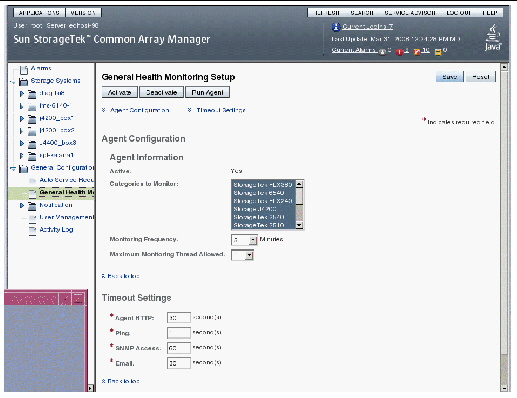Viewport: 517px width, 398px height.
Task: Select General Health Monitoring tree item
Action: tap(67, 192)
